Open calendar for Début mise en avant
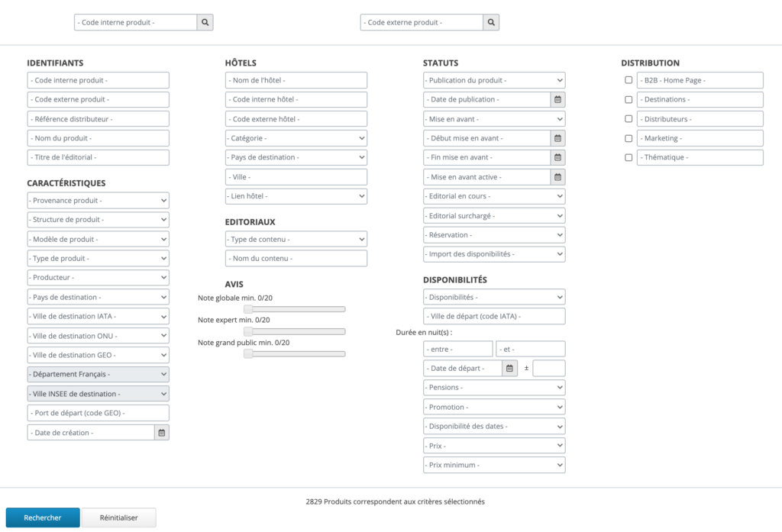Image resolution: width=782 pixels, height=532 pixels. coord(557,138)
